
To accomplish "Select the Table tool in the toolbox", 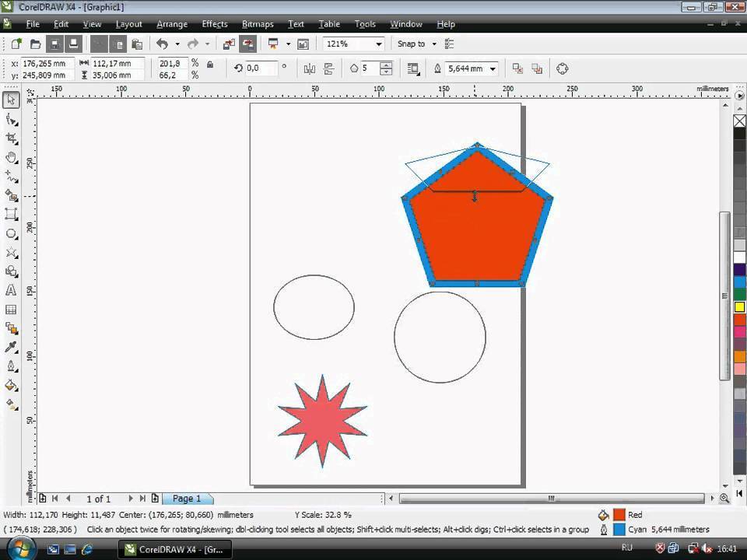I will click(x=11, y=310).
